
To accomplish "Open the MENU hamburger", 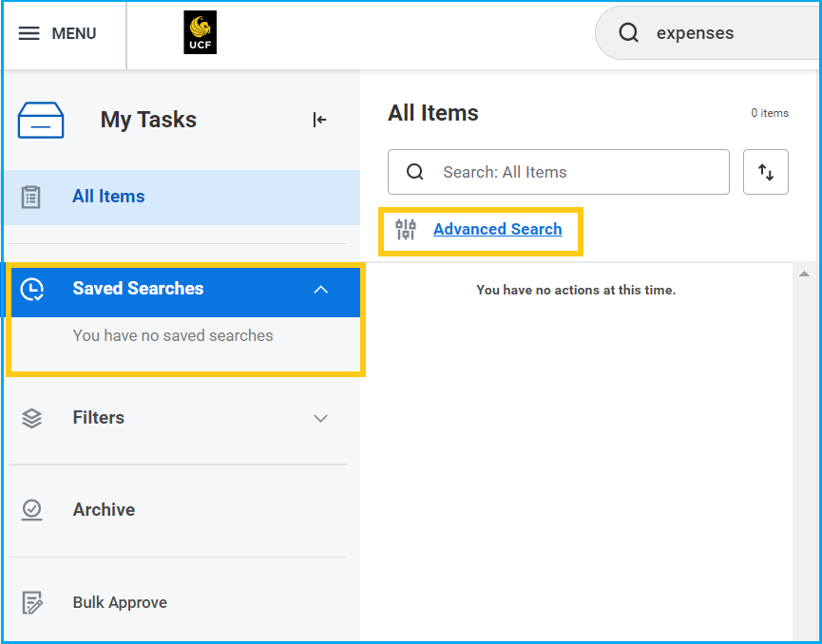I will pos(31,32).
